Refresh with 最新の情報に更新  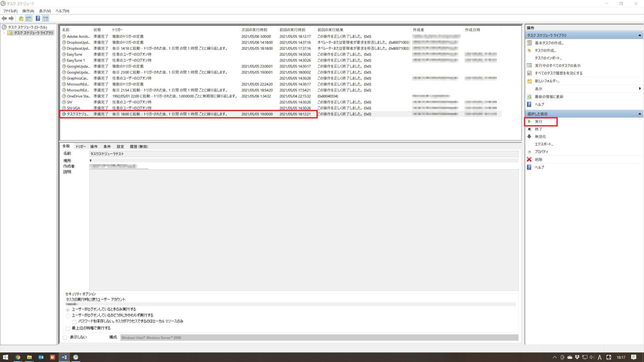(x=547, y=96)
